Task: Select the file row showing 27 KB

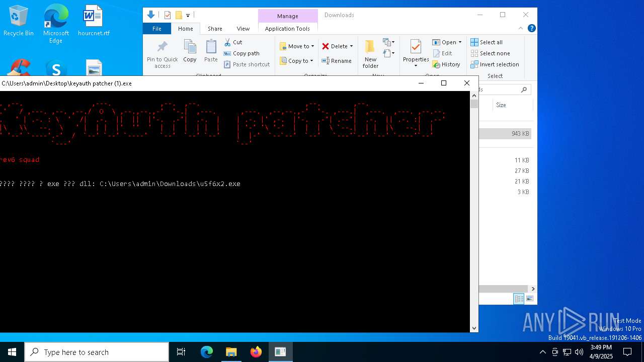Action: [505, 171]
